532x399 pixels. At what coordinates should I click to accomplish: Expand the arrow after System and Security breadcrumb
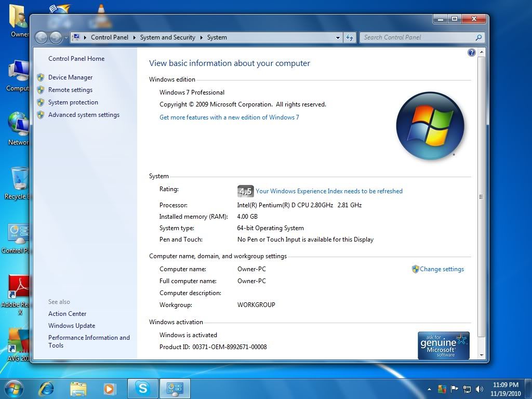(201, 37)
